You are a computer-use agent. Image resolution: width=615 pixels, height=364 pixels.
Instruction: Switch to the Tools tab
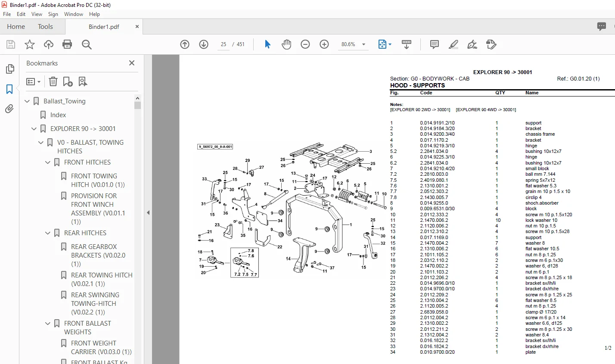(45, 27)
